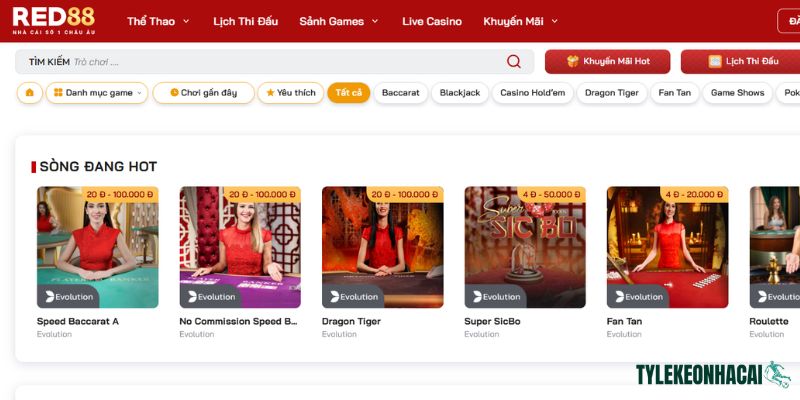Filter games by Baccarat
Screen dimensions: 800x400
(x=401, y=93)
